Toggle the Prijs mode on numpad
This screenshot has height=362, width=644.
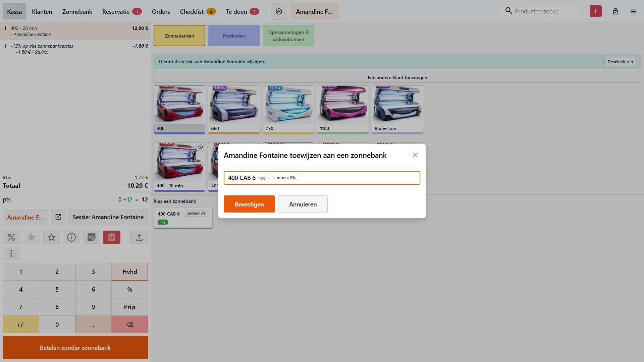coord(130,307)
